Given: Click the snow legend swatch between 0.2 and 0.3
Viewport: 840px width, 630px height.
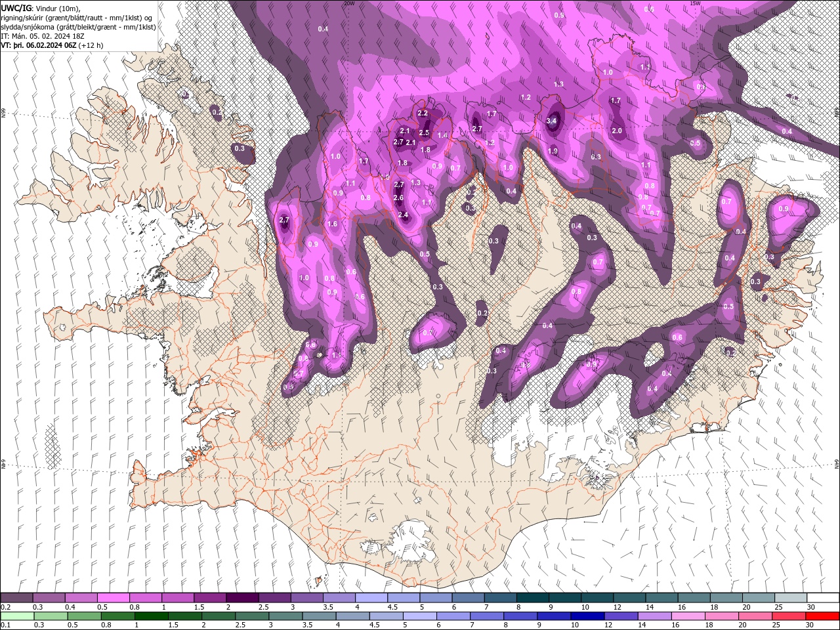Looking at the screenshot, I should click(16, 598).
